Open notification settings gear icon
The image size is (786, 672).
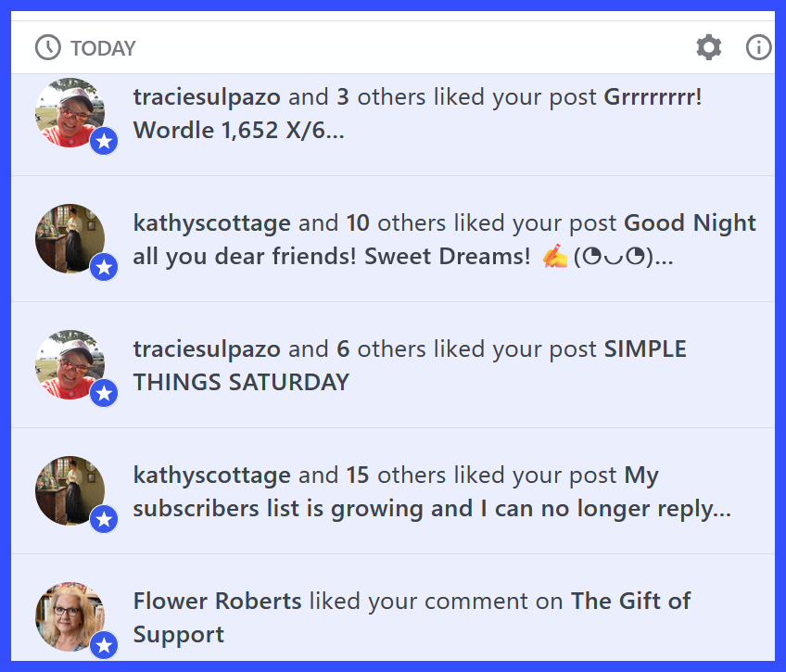(709, 47)
